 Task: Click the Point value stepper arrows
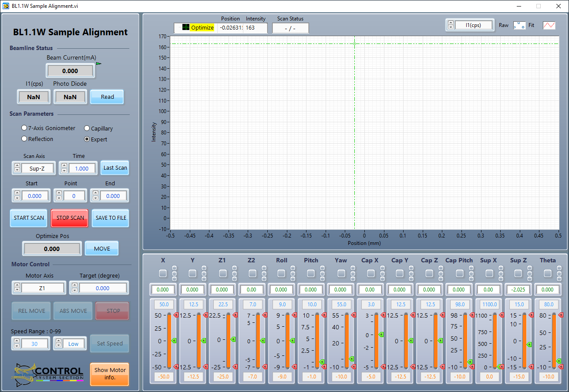coord(59,196)
